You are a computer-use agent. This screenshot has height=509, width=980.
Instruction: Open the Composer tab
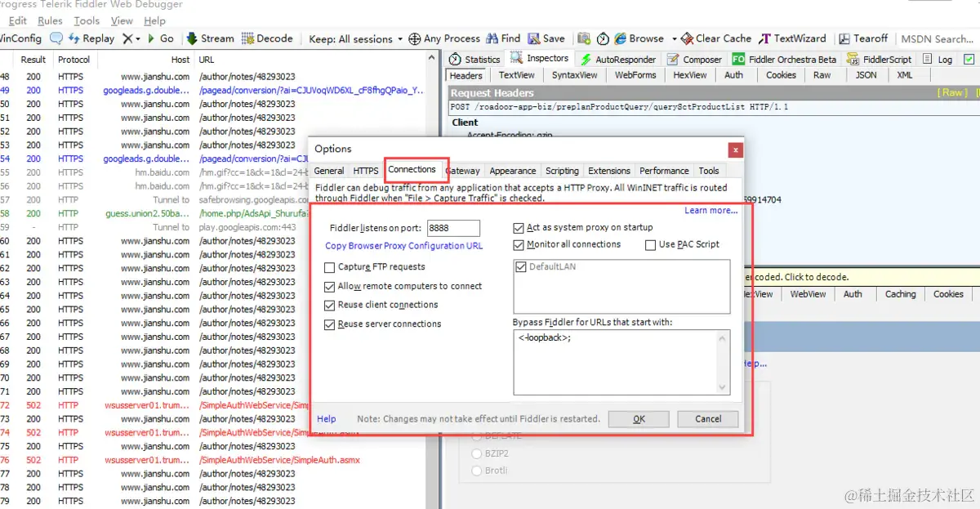tap(695, 60)
